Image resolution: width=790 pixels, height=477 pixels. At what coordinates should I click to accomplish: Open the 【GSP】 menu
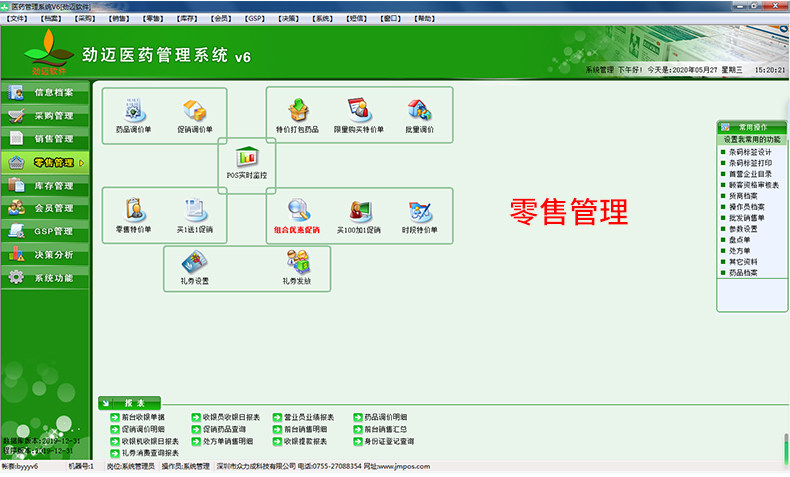(x=254, y=19)
